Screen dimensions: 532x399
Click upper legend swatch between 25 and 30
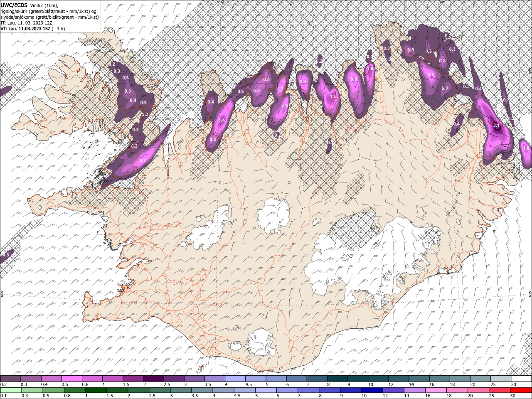(501, 379)
